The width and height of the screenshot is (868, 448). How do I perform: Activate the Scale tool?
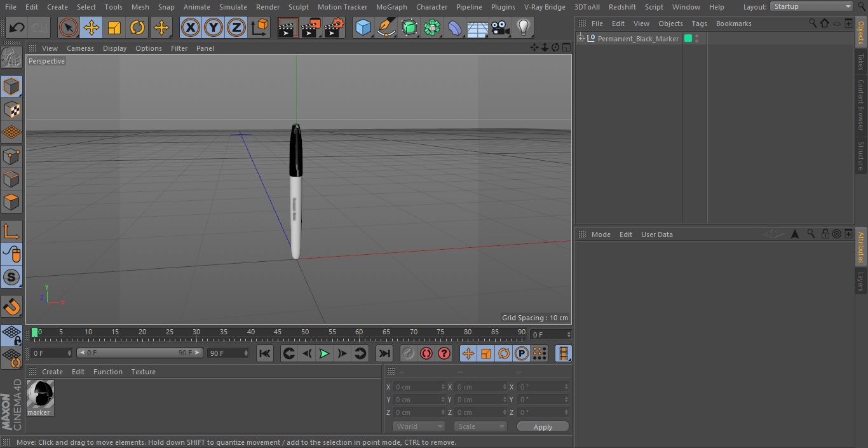click(x=114, y=27)
